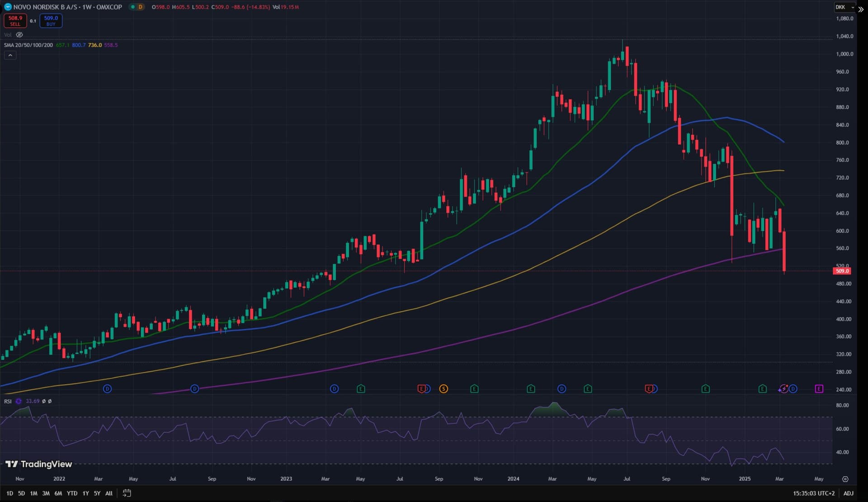Click the green market open status dot
This screenshot has width=868, height=502.
(x=132, y=7)
